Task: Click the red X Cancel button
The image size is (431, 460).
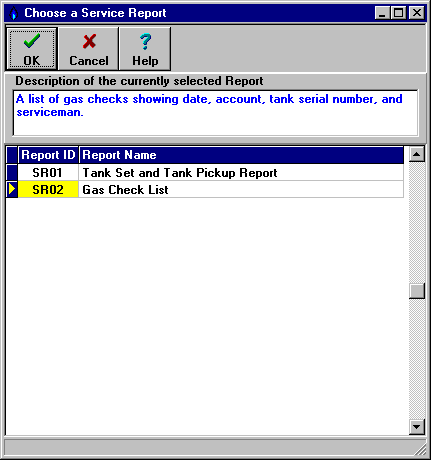Action: pyautogui.click(x=89, y=49)
